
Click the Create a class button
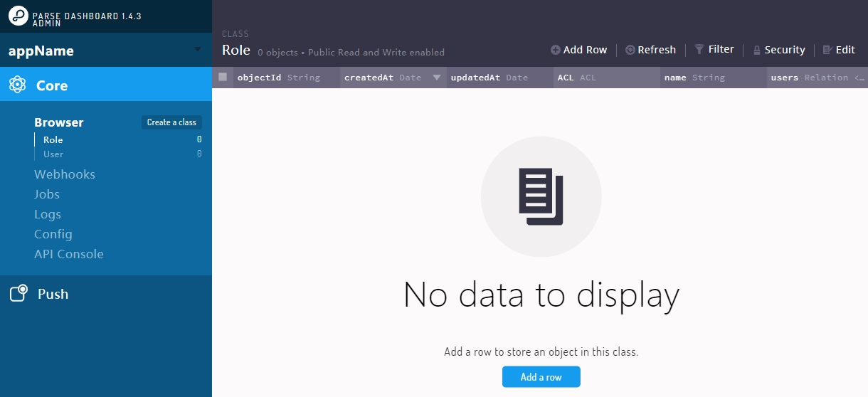point(171,122)
